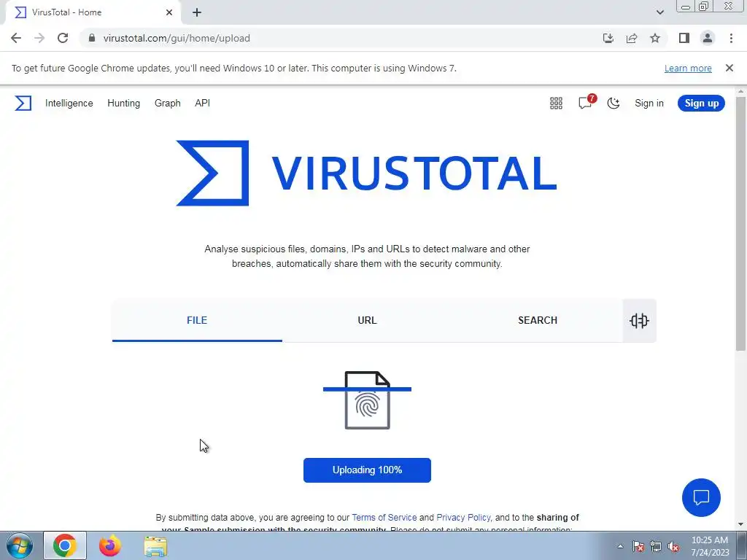The image size is (747, 560).
Task: Open Windows Explorer from taskbar
Action: coord(155,546)
